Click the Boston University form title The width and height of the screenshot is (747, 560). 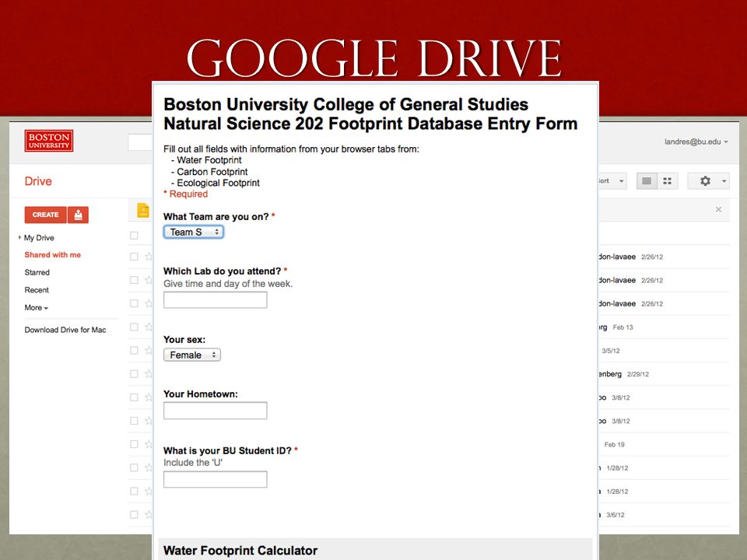click(x=370, y=114)
